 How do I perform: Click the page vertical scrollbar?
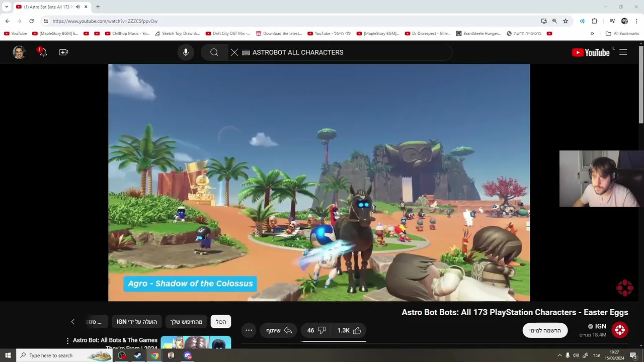click(x=641, y=83)
